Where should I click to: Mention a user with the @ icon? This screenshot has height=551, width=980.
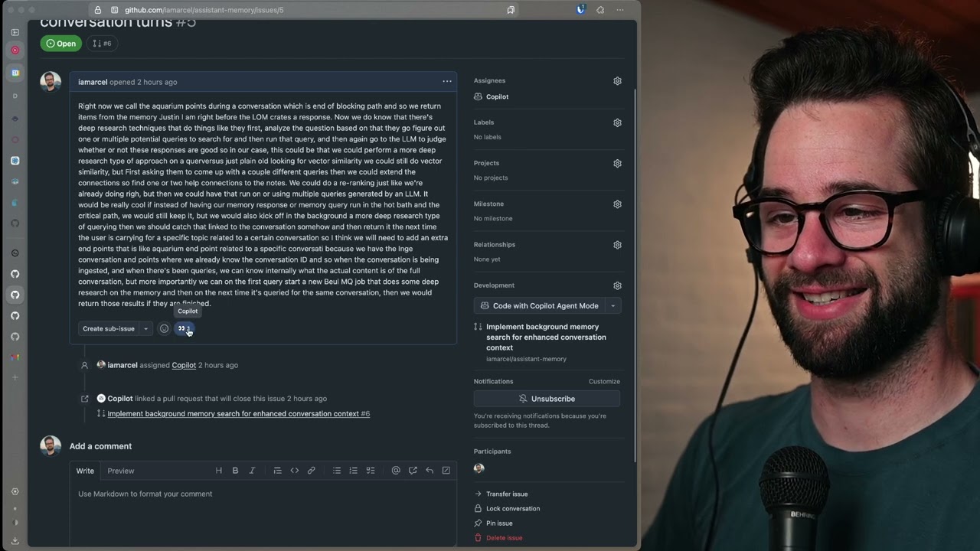(x=396, y=471)
